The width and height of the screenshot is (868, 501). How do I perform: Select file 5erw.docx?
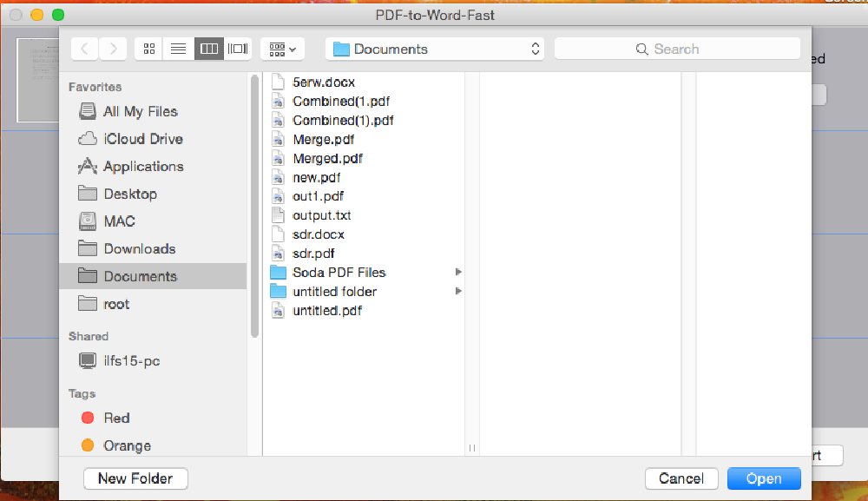coord(365,82)
